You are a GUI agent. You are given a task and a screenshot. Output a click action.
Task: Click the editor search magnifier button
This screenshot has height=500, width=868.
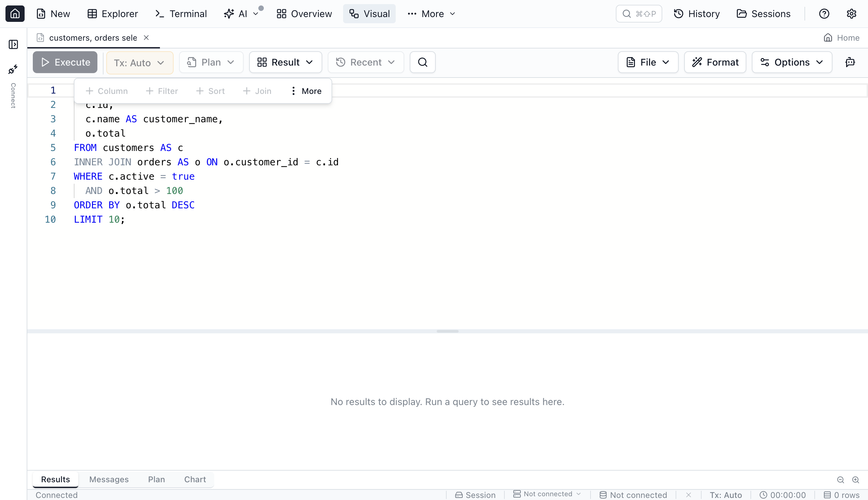[x=423, y=62]
